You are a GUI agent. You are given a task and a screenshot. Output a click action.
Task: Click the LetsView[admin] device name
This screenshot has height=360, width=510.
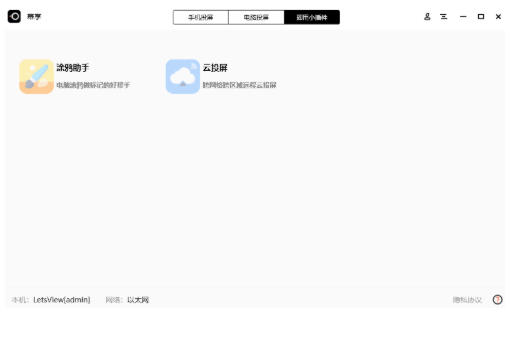(x=62, y=300)
